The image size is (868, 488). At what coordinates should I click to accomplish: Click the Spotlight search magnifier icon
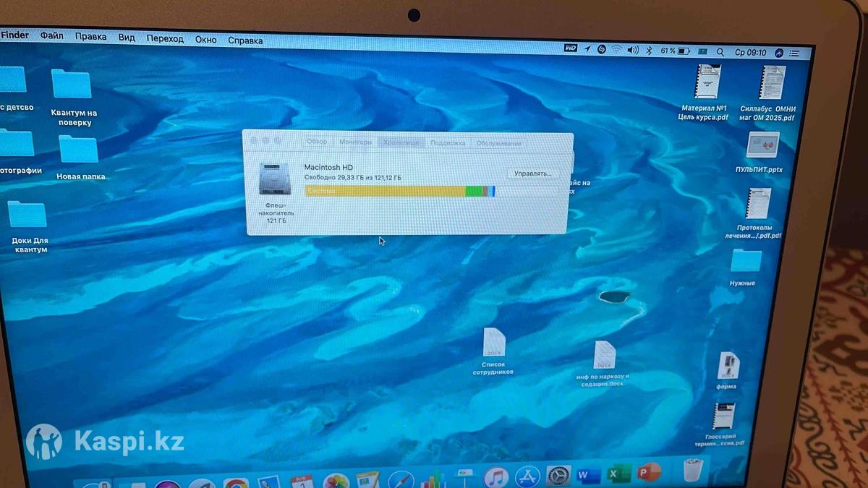tap(720, 52)
